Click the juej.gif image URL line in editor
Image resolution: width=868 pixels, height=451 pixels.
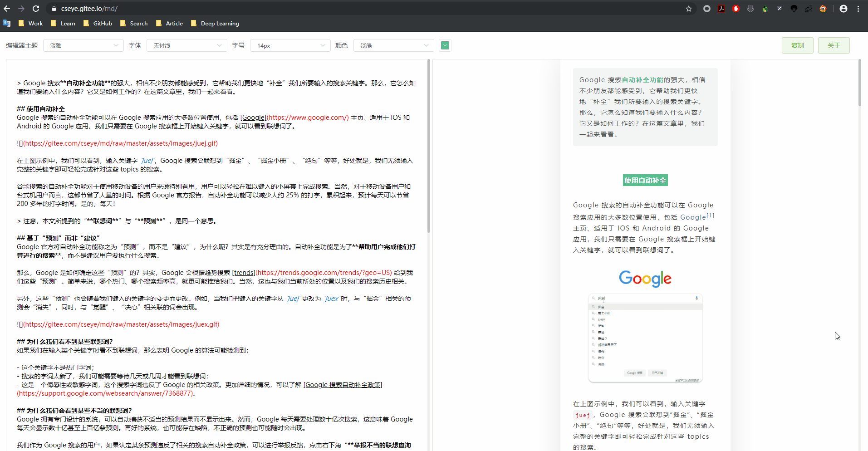click(118, 143)
